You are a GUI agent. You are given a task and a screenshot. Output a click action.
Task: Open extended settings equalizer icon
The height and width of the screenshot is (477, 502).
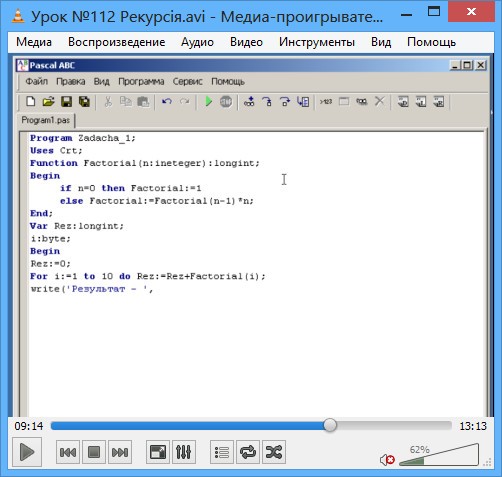click(x=184, y=452)
